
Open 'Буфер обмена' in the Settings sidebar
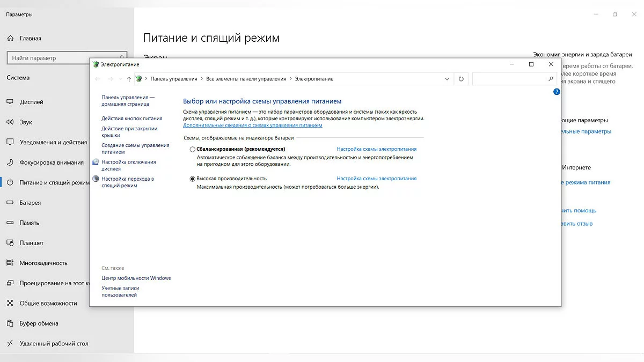(39, 323)
